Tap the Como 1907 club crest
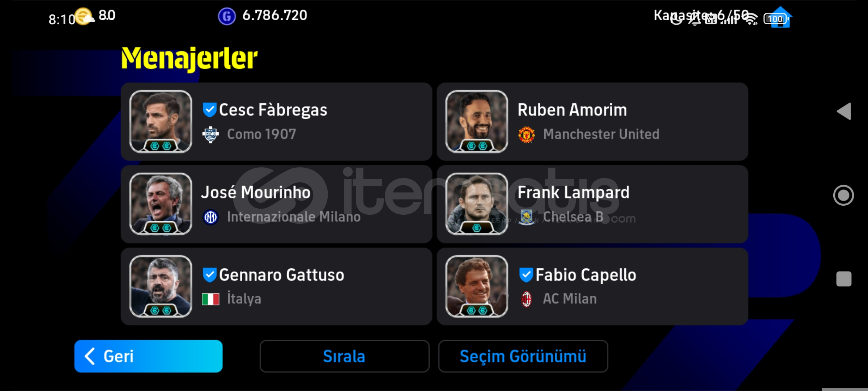The width and height of the screenshot is (868, 391). pyautogui.click(x=210, y=135)
